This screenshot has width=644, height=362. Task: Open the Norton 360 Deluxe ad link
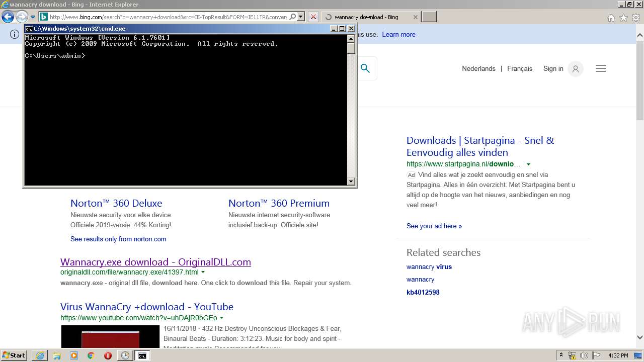point(116,203)
